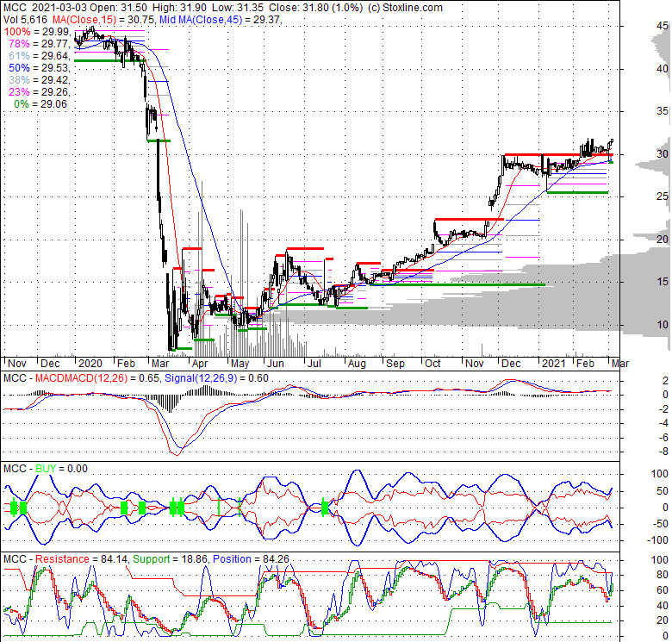Click the Signal(12,26,9) = 0.60 label
Viewport: 672px width, 642px height.
tap(216, 378)
